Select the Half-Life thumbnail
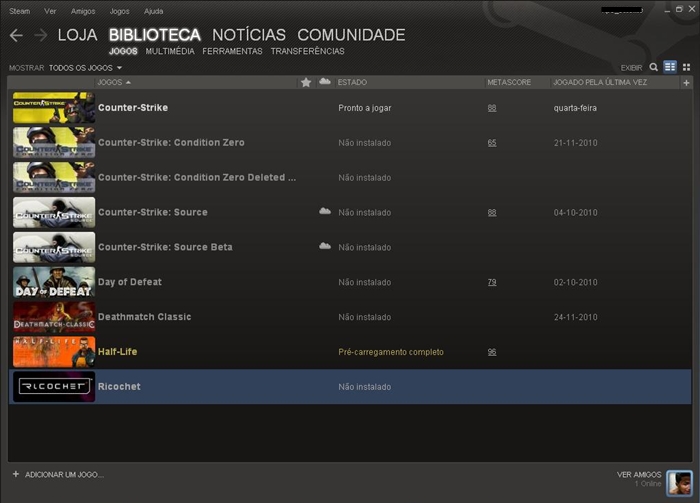700x503 pixels. click(54, 352)
